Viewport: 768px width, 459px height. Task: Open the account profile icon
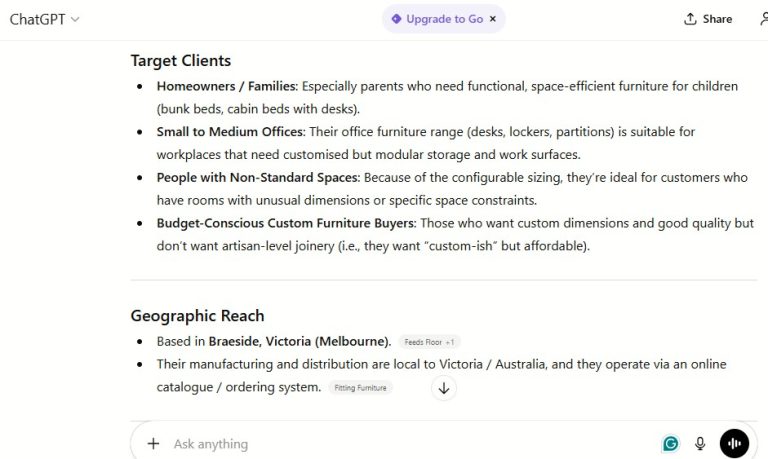pyautogui.click(x=762, y=19)
